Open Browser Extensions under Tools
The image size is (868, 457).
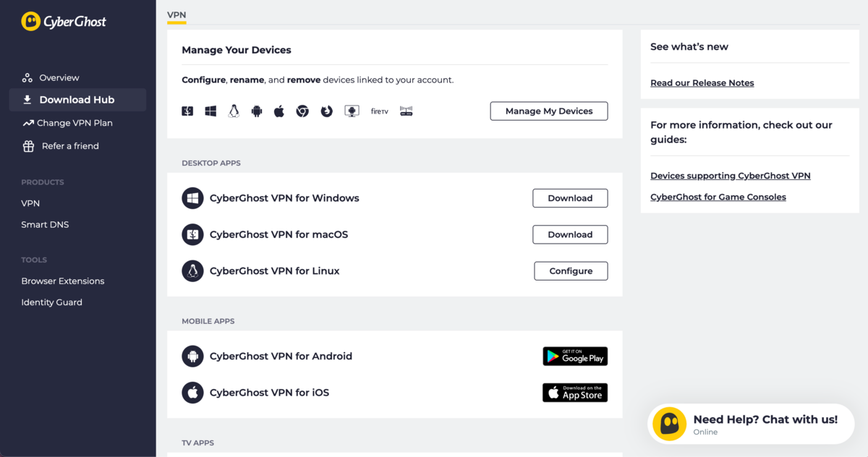[x=63, y=281]
